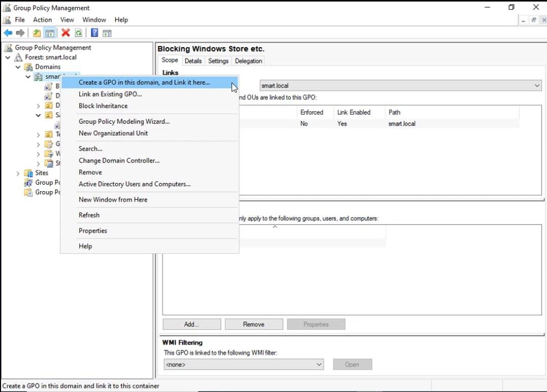
Task: Toggle the Show/Hide Console Tree icon
Action: [50, 33]
